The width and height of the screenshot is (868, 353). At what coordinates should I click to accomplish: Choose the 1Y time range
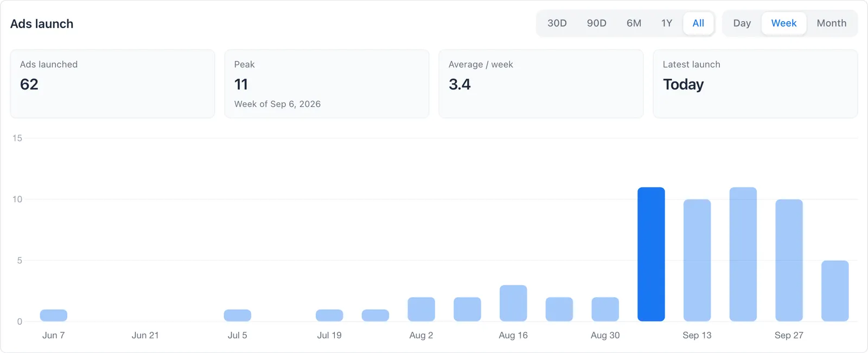click(x=667, y=23)
